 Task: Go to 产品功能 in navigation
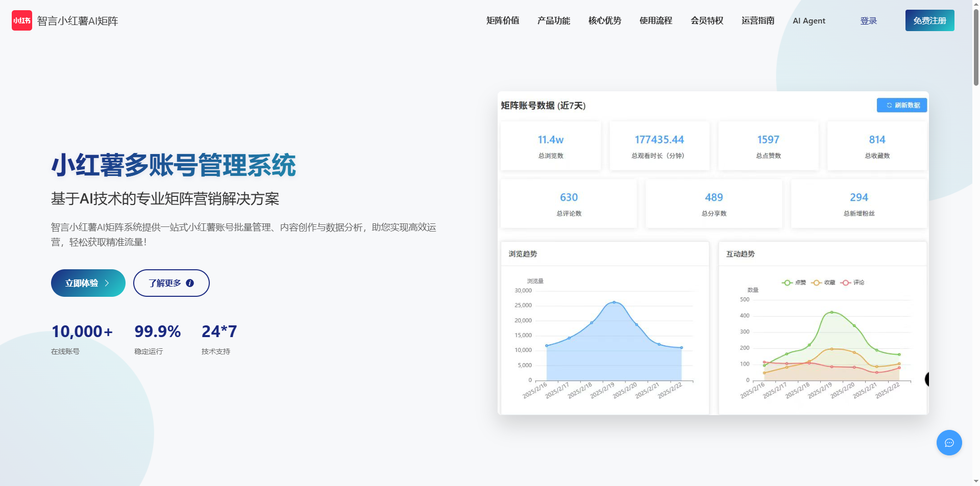click(x=553, y=20)
